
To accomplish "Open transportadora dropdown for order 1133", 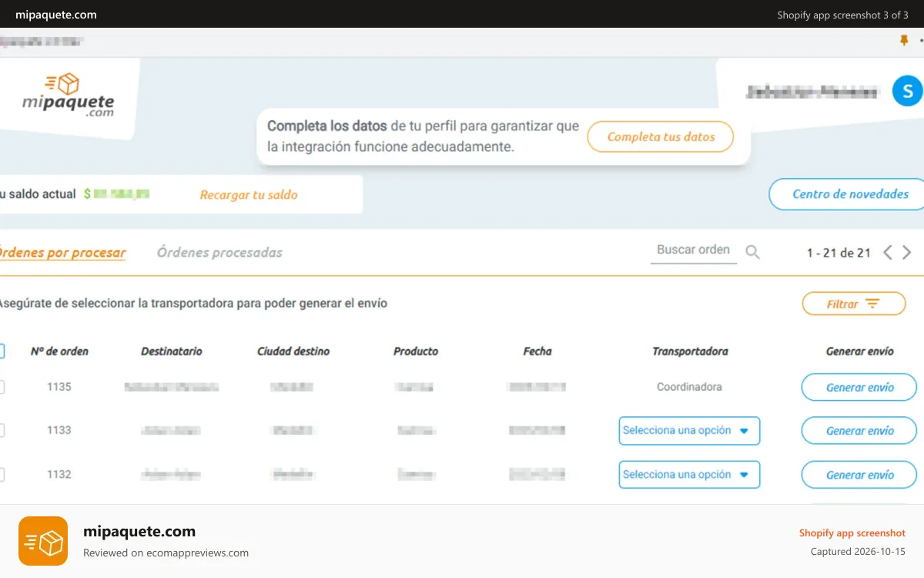I will coord(689,431).
